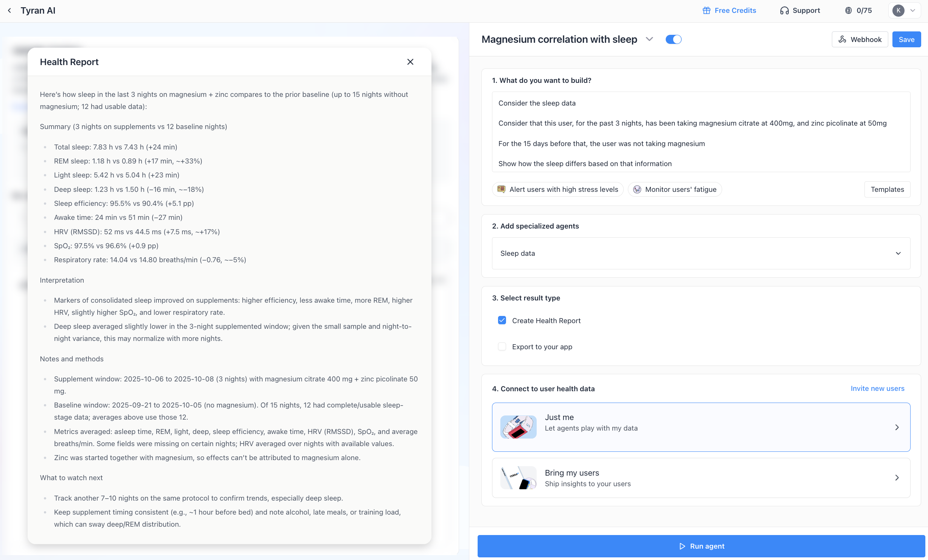The width and height of the screenshot is (928, 560).
Task: Select the Just me data option
Action: point(701,427)
